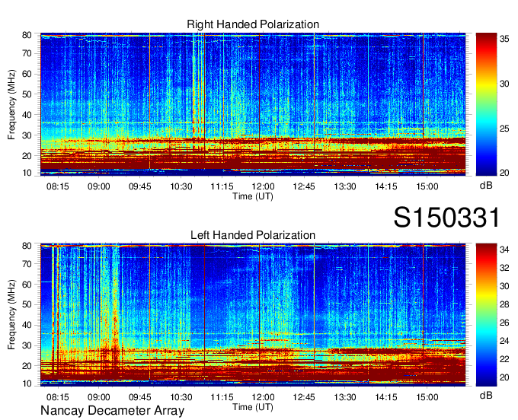This screenshot has width=518, height=420.
Task: Click 09:45 time tick of Left Handed plot
Action: pos(139,397)
